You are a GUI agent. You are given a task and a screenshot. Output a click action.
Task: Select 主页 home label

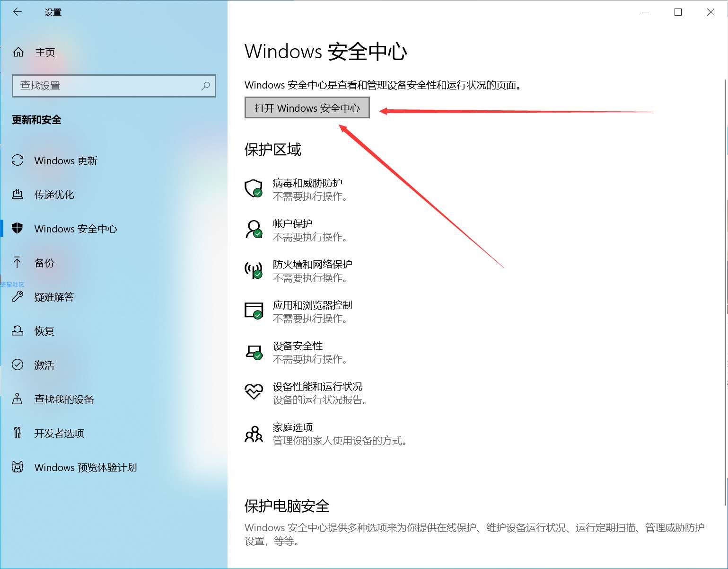(45, 52)
